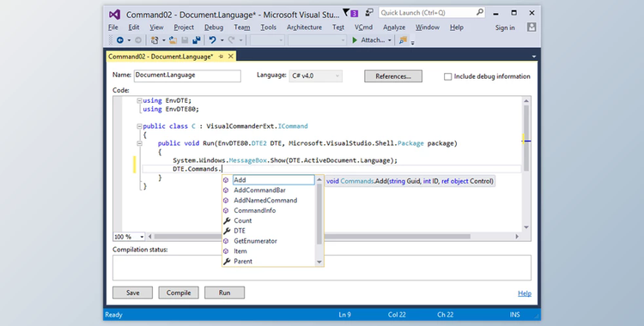
Task: Open the Edit menu
Action: 133,27
